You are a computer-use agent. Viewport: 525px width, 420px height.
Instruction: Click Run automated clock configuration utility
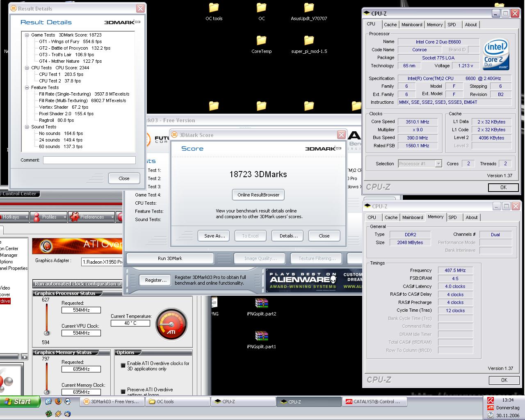tap(78, 284)
